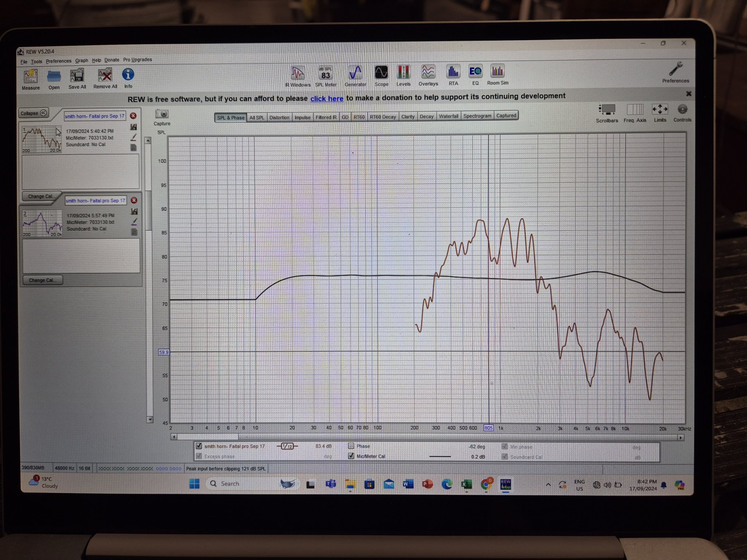
Task: Enable the Phase trace checkbox
Action: (x=351, y=446)
